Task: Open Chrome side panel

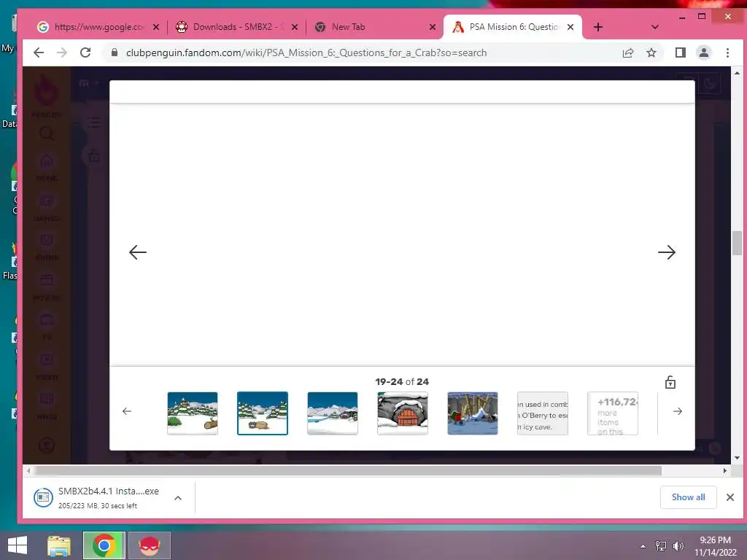Action: point(681,52)
